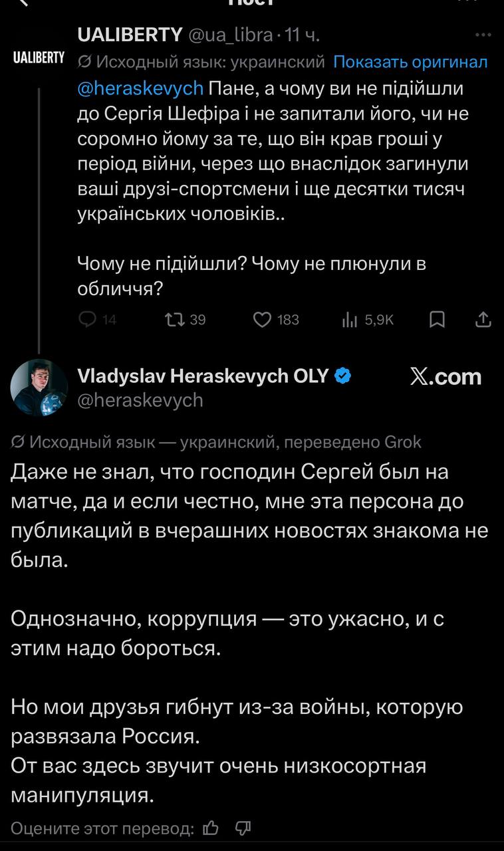Click the @ua_libra handle
Screen dimensions: 504x851
pos(231,35)
